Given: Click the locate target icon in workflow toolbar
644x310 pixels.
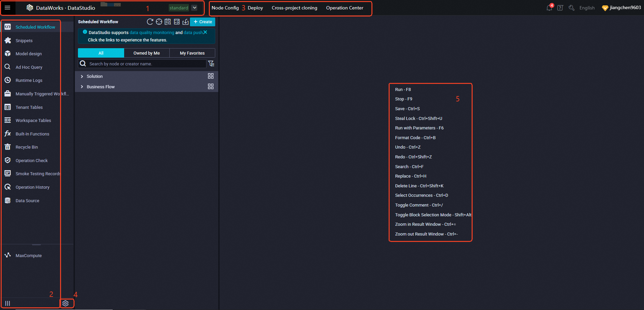Looking at the screenshot, I should click(159, 22).
